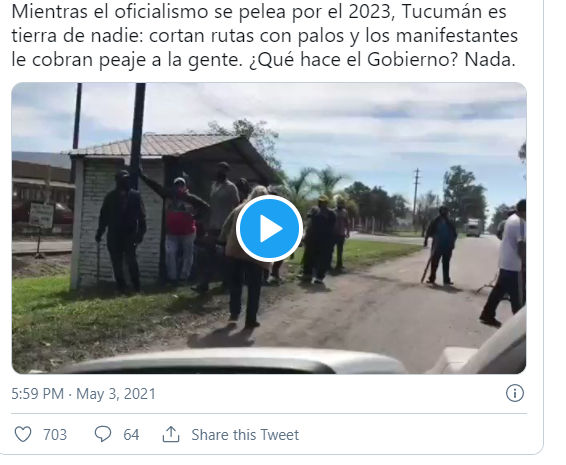The height and width of the screenshot is (465, 566).
Task: Open the 5:59 PM timestamp link
Action: point(38,394)
